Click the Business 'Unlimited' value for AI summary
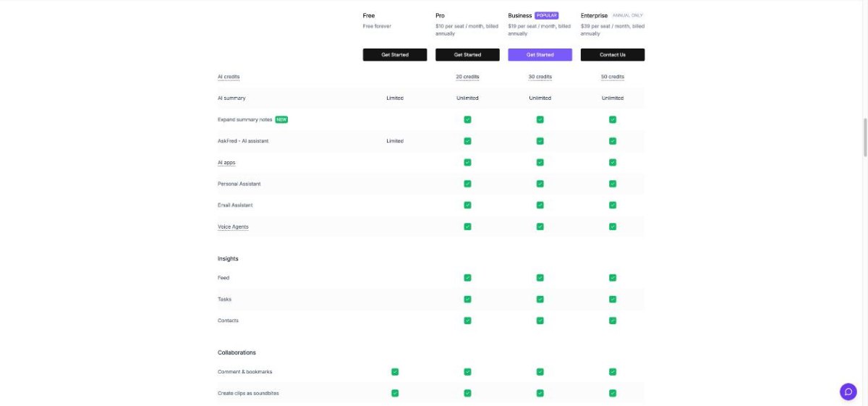The width and height of the screenshot is (868, 406). point(540,98)
